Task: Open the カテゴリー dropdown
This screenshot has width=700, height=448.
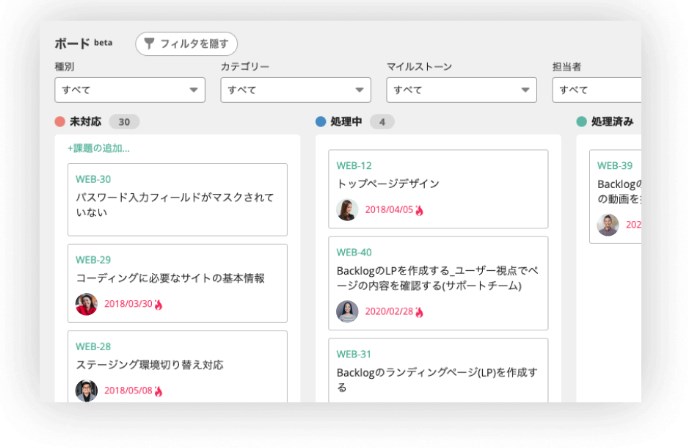Action: coord(295,90)
